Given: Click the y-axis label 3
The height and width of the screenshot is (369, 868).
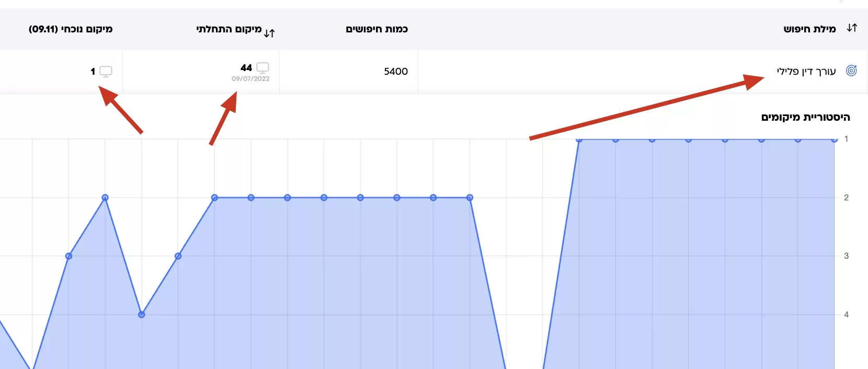Looking at the screenshot, I should point(846,256).
